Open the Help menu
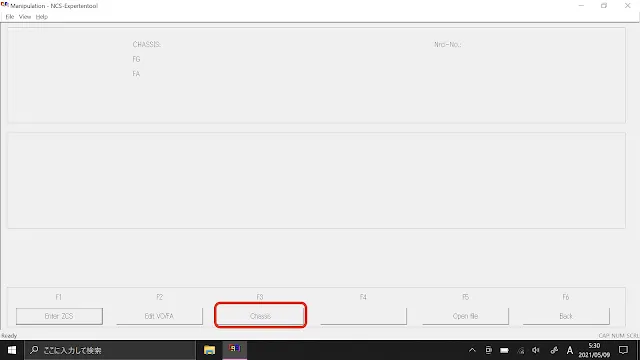The height and width of the screenshot is (360, 640). 42,17
